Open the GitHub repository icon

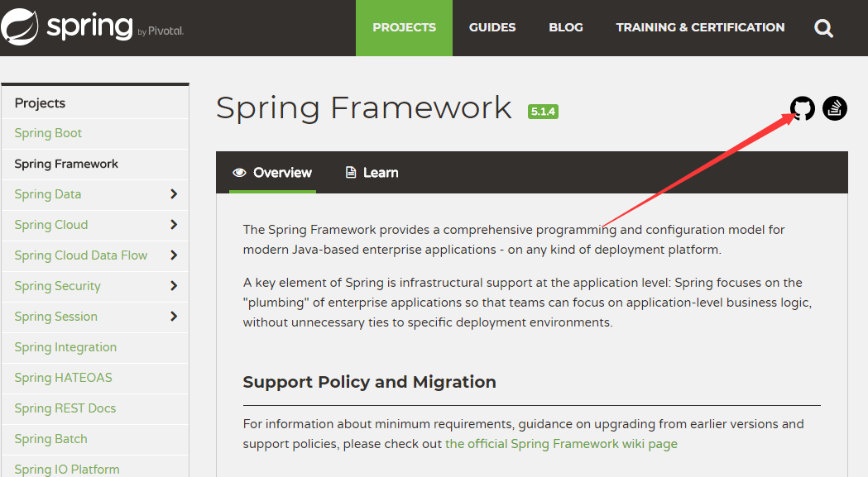tap(802, 108)
